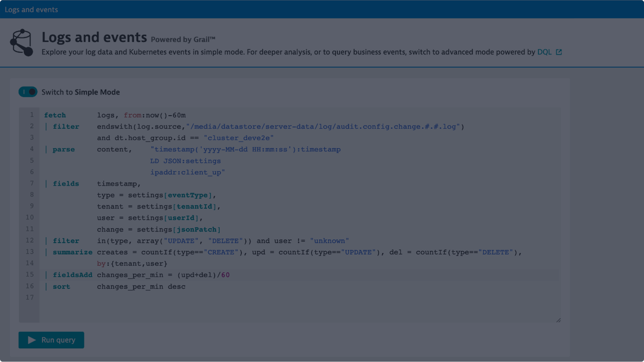This screenshot has width=644, height=362.
Task: Click the Run query button
Action: tap(51, 340)
